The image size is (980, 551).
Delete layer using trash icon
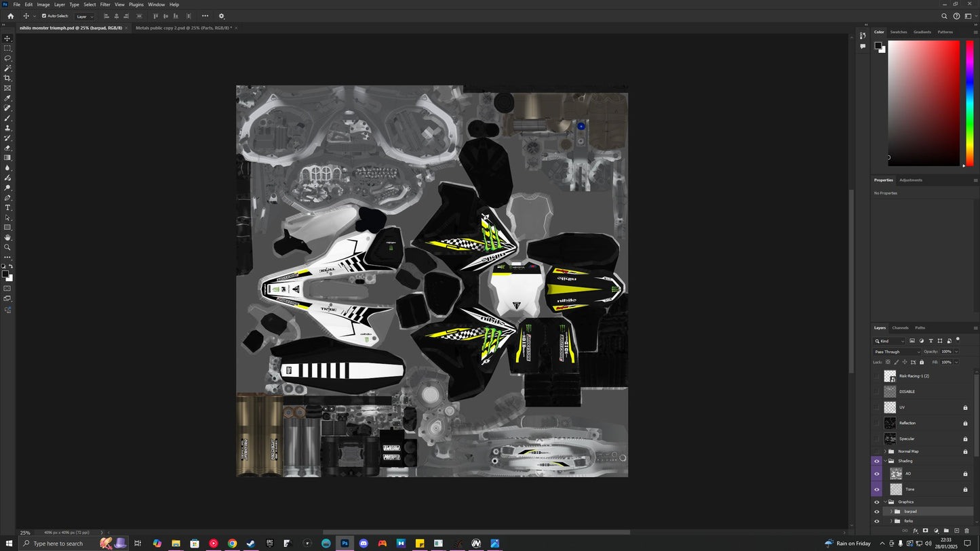(966, 531)
